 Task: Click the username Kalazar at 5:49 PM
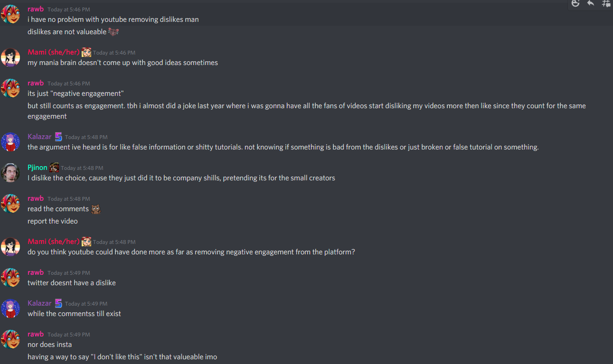pos(39,303)
